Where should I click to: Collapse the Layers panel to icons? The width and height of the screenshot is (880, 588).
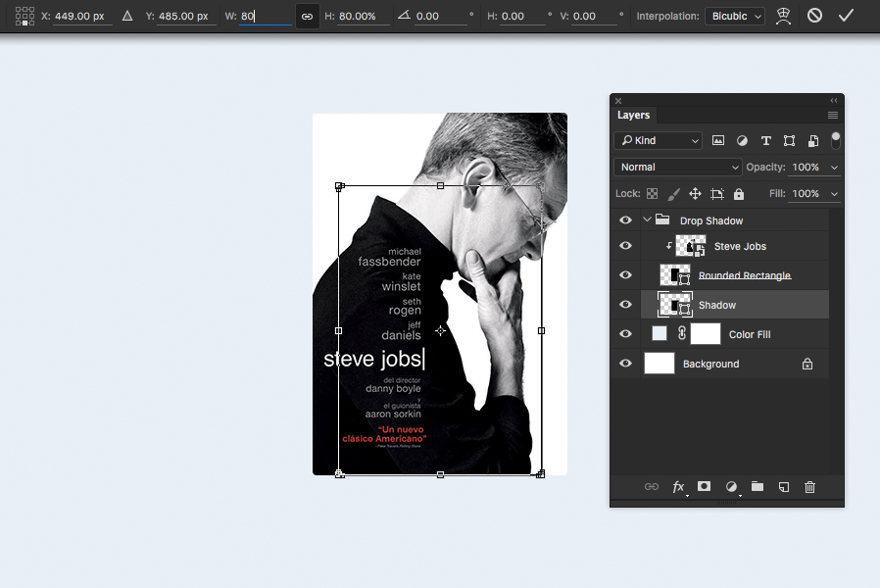tap(834, 100)
